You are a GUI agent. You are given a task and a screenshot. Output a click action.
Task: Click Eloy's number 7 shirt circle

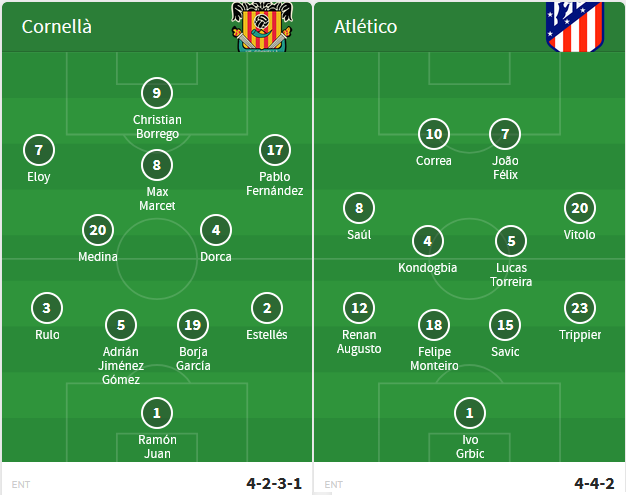(x=39, y=151)
